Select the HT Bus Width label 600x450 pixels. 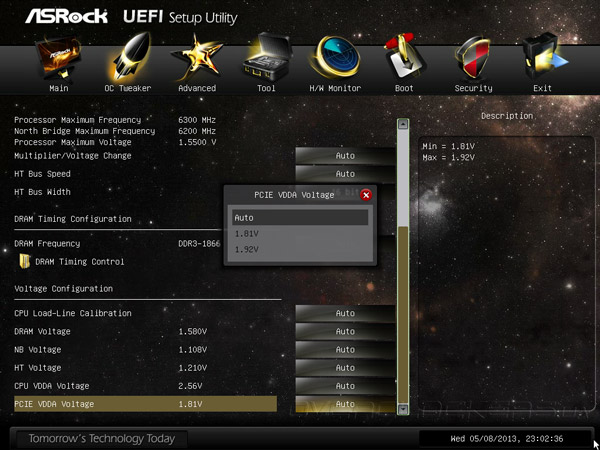42,192
